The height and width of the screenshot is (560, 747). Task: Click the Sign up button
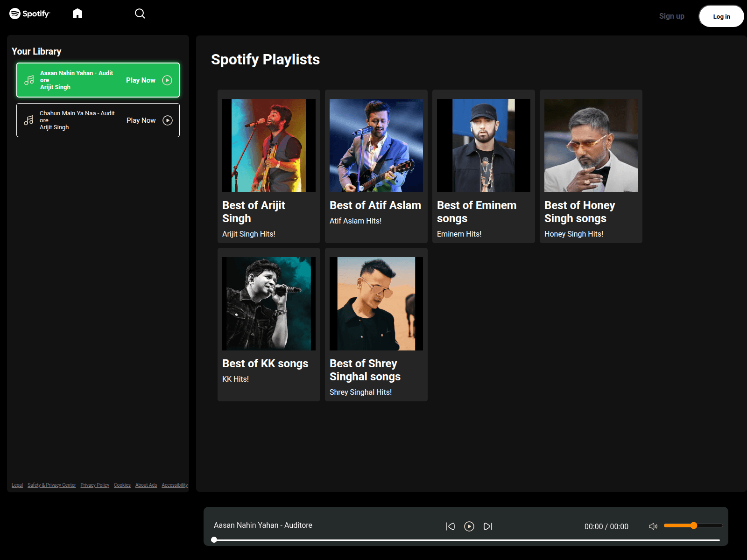coord(671,16)
